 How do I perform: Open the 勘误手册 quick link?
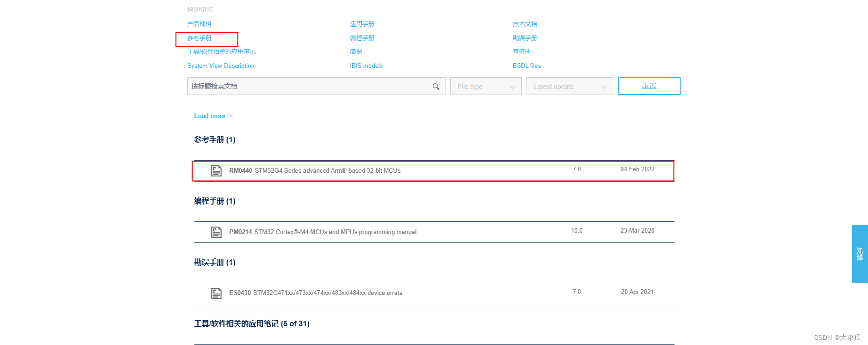tap(525, 38)
